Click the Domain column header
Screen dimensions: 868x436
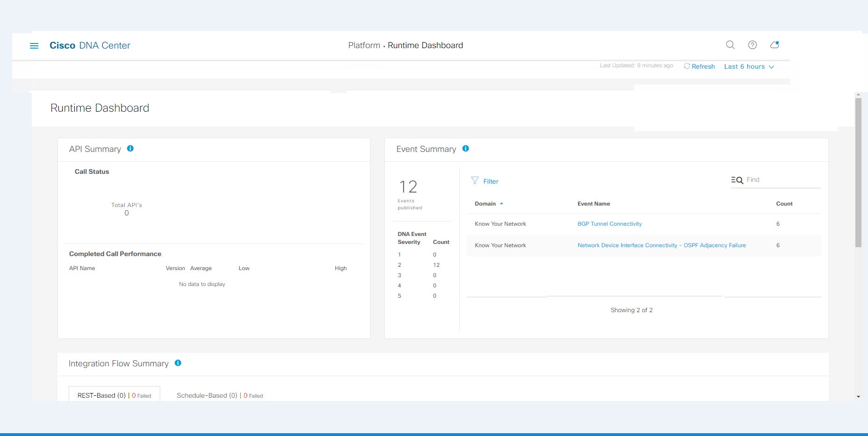[x=485, y=204]
